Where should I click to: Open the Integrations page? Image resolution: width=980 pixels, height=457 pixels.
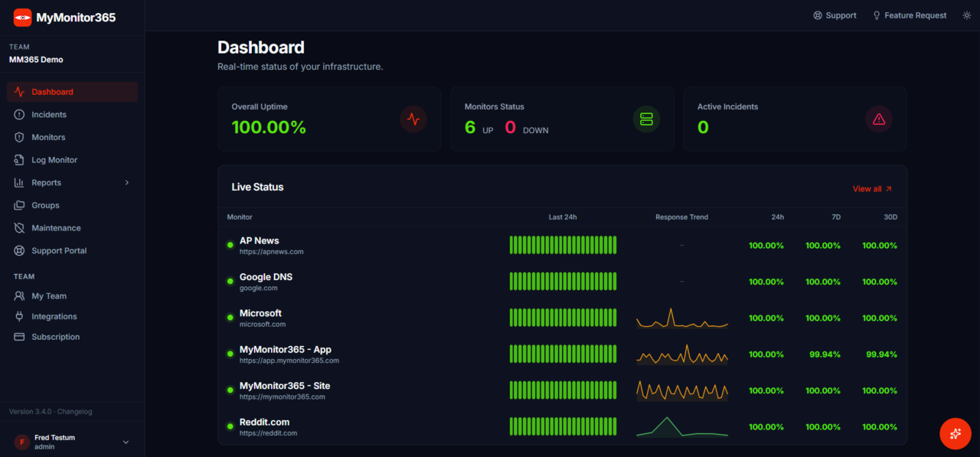point(72,316)
